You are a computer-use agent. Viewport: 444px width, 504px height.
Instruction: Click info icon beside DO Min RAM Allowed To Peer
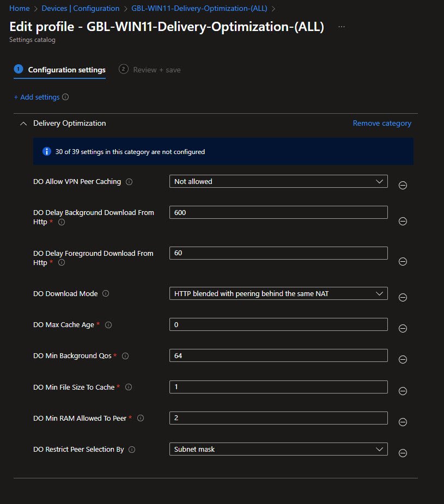141,419
